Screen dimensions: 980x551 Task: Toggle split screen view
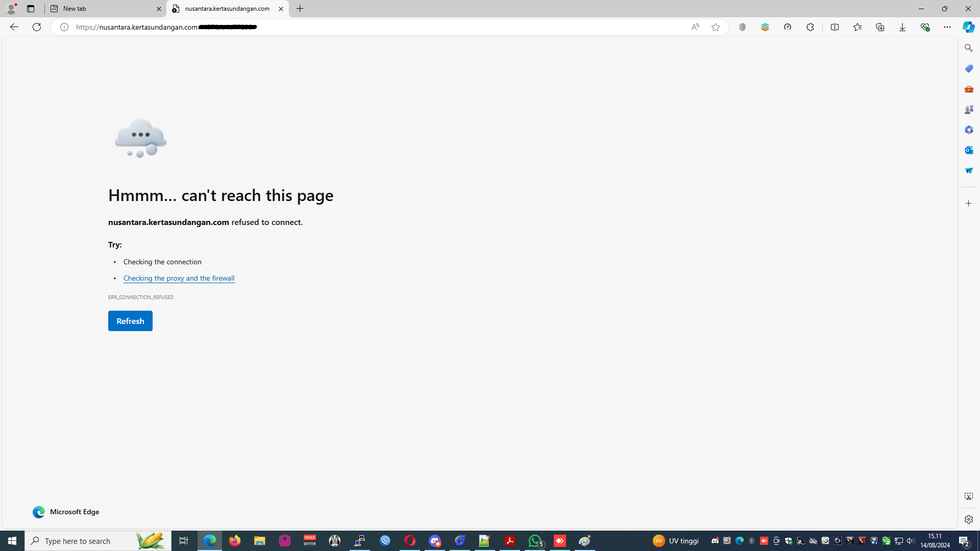835,27
